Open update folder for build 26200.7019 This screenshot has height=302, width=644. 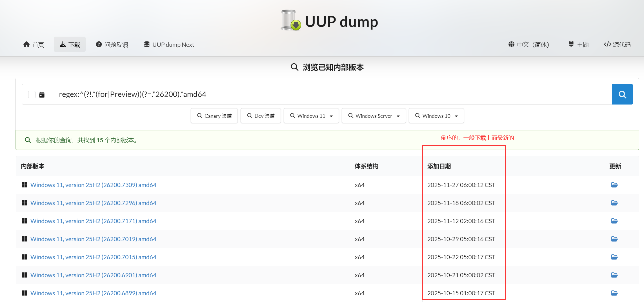tap(614, 239)
